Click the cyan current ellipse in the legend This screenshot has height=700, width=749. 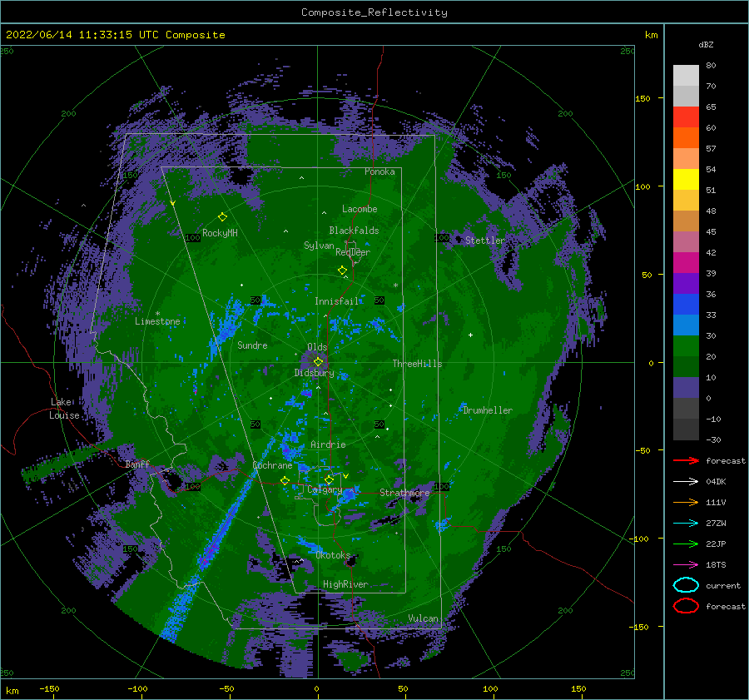686,585
